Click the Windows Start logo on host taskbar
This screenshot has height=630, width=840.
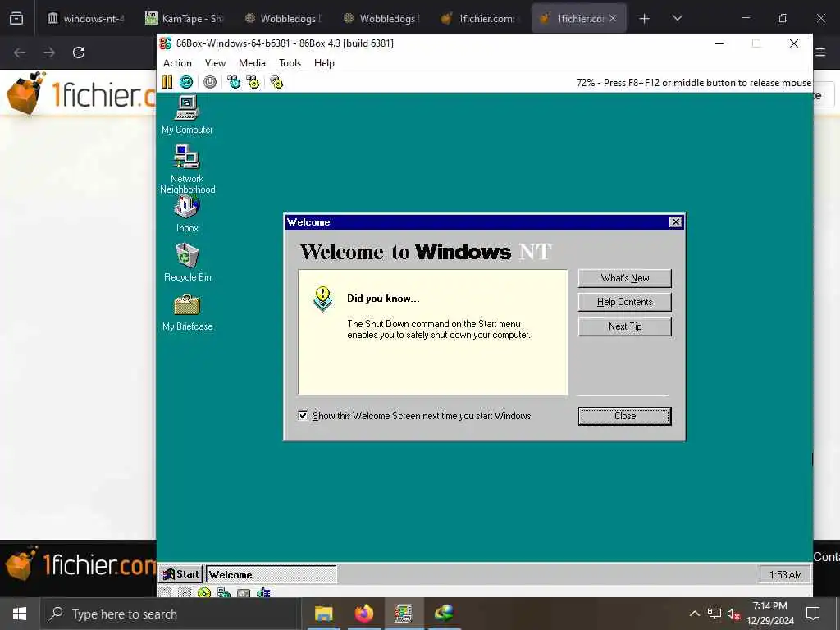click(x=20, y=614)
